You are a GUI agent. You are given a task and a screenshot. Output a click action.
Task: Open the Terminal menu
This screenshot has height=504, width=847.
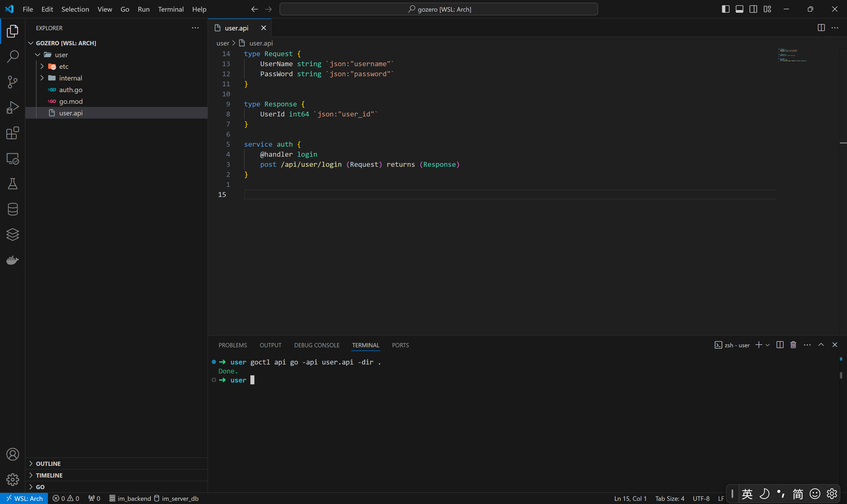(x=170, y=9)
